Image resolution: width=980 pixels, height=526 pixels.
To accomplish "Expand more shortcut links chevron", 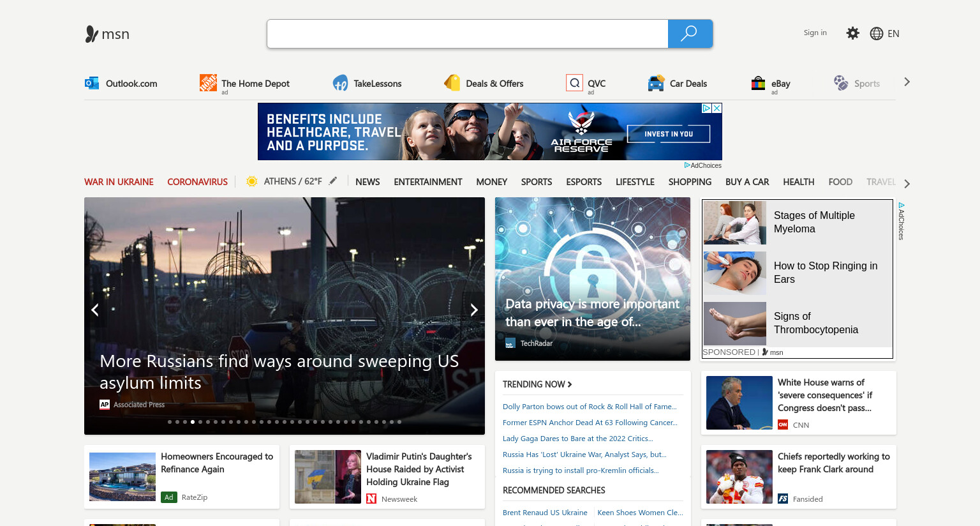I will pos(907,82).
